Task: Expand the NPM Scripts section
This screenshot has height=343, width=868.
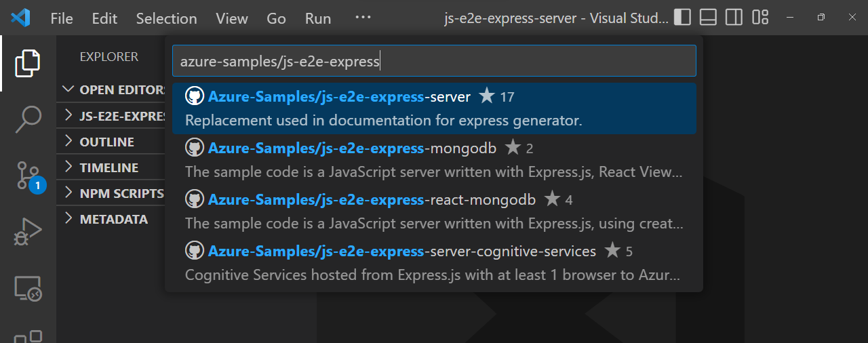Action: pos(113,193)
